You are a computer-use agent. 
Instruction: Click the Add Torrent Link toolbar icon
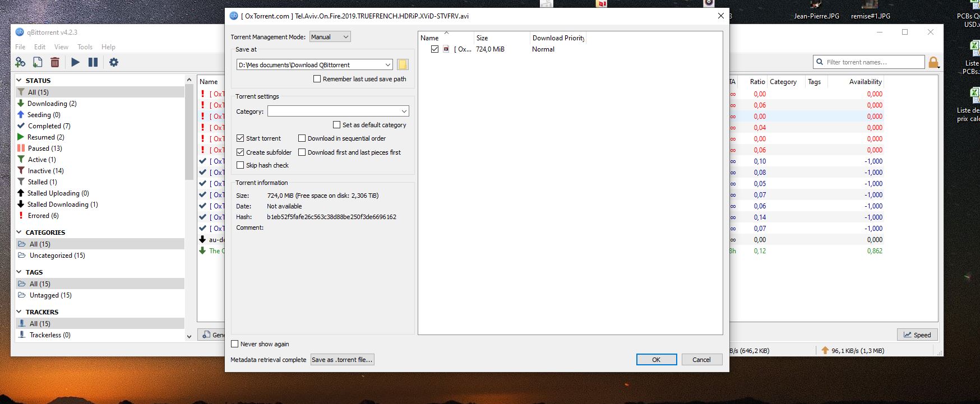[20, 62]
